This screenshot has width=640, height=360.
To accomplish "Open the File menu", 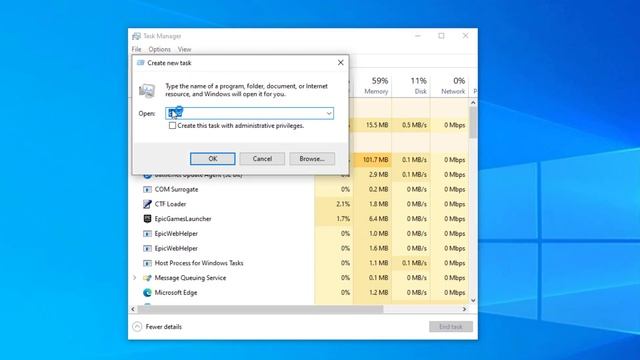I will tap(136, 49).
